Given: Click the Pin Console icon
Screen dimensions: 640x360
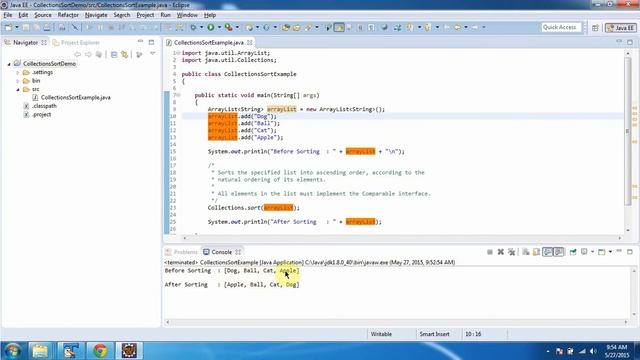Looking at the screenshot, I should 573,252.
